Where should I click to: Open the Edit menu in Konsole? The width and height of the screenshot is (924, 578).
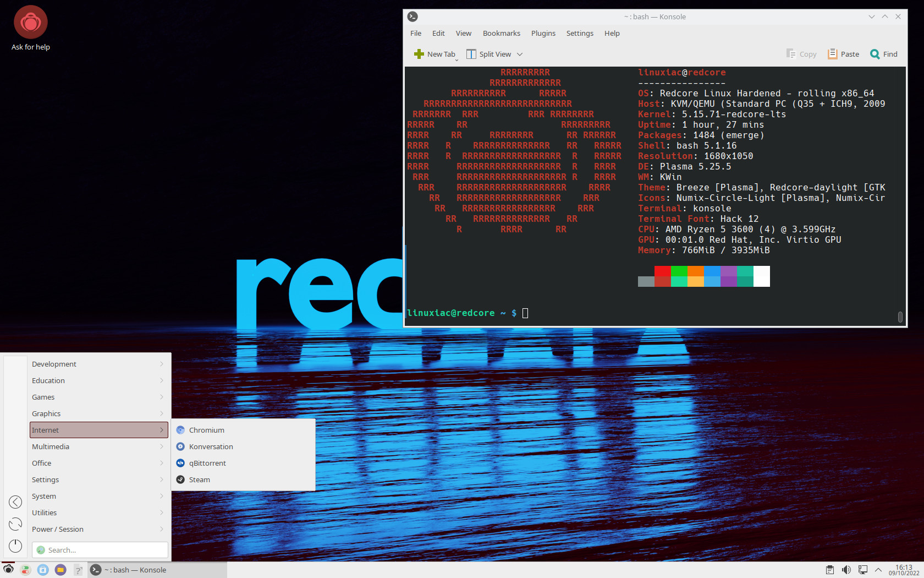coord(438,33)
